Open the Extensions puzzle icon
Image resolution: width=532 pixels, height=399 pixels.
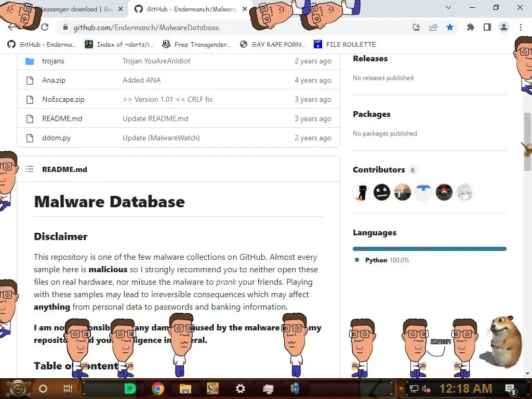[x=470, y=27]
